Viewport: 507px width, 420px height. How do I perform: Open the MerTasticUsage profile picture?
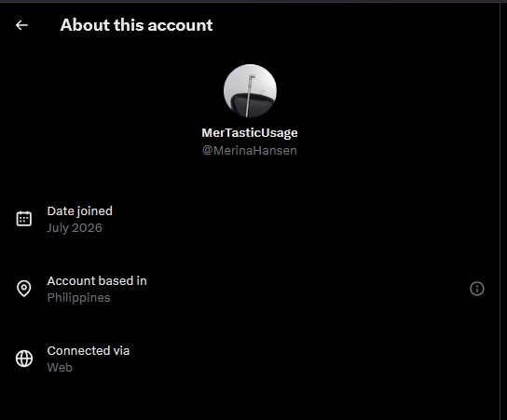[x=250, y=90]
